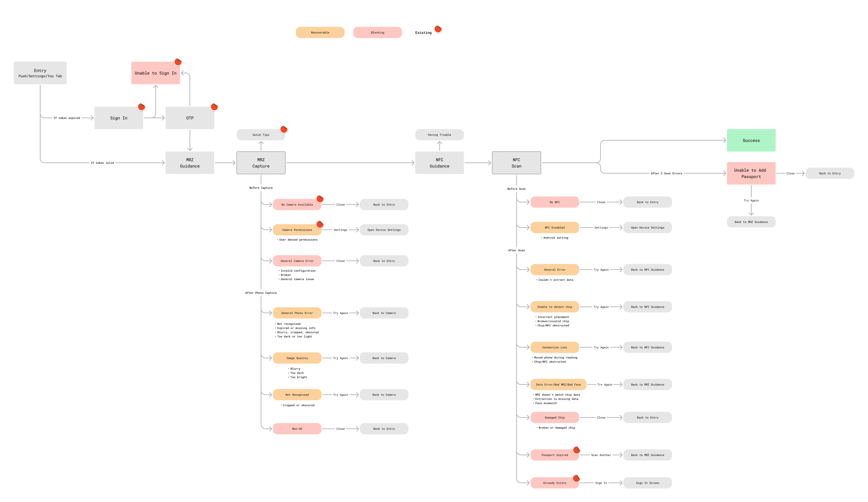The width and height of the screenshot is (868, 502).
Task: Click Back to Entry beside Unable to Add Passport
Action: click(x=830, y=173)
